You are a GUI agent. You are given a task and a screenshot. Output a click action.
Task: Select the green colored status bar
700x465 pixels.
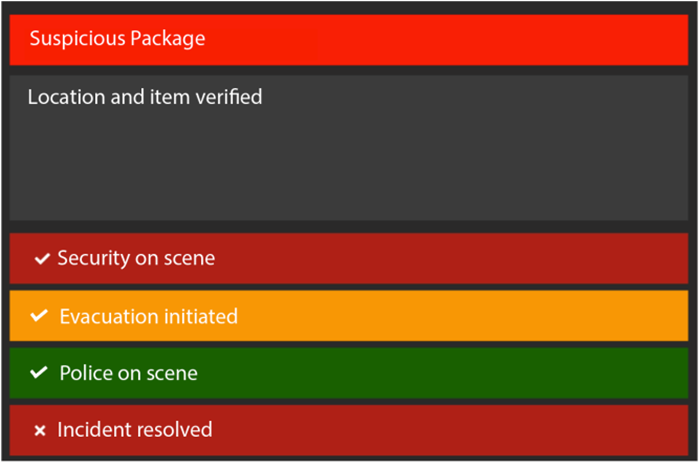(x=349, y=373)
